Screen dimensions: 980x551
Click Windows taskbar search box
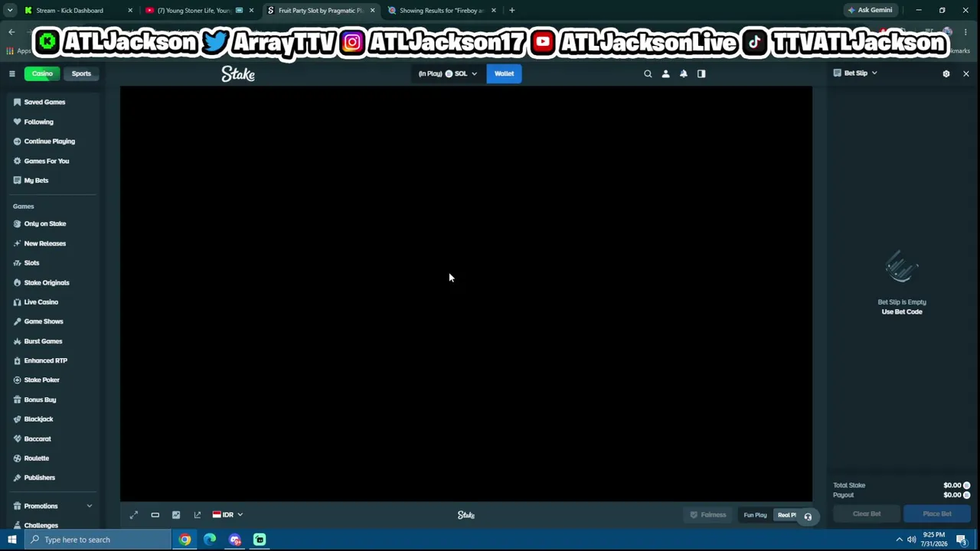97,540
